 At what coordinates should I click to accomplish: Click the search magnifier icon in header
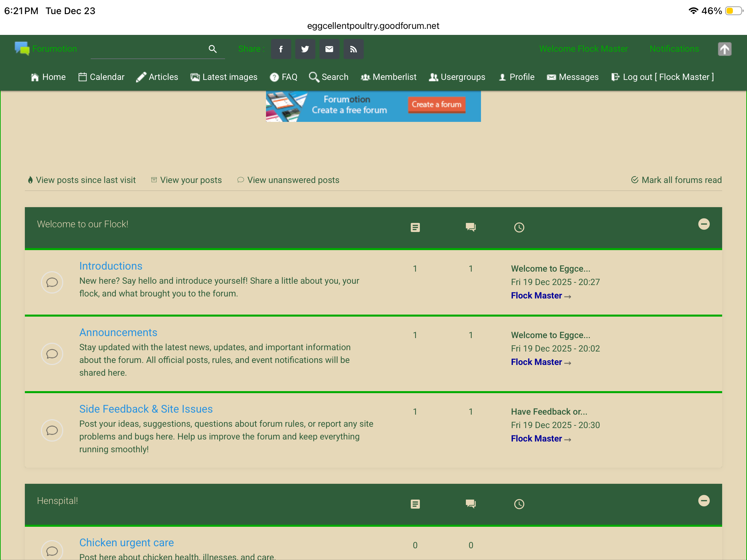pos(212,49)
